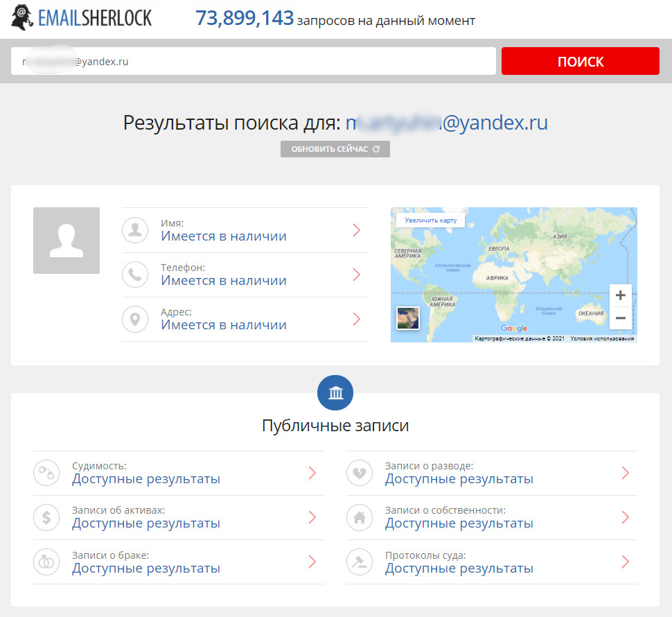
Task: Click the Публичные записи building icon
Action: tap(335, 393)
